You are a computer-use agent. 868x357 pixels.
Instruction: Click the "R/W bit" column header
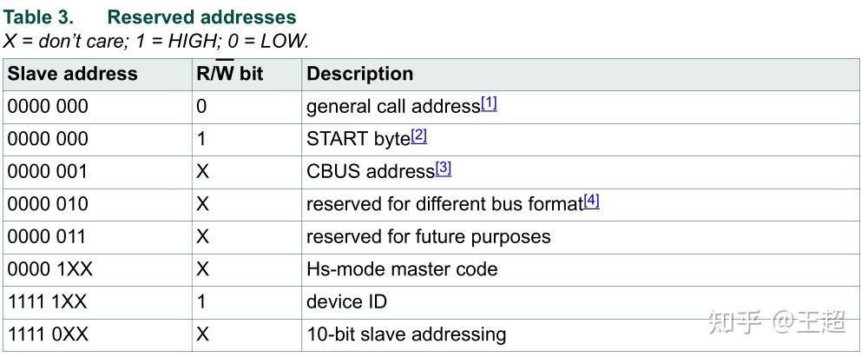[229, 74]
